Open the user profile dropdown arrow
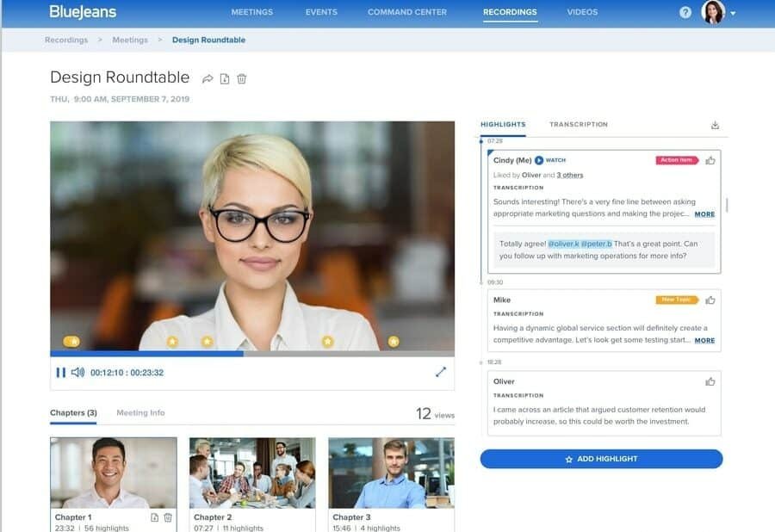The image size is (775, 532). coord(733,14)
